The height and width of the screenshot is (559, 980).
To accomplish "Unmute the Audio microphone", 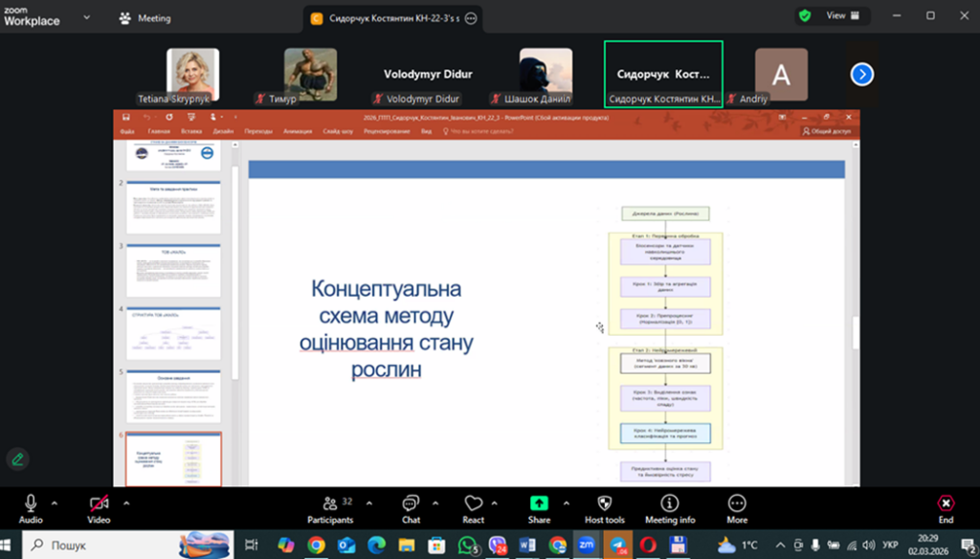I will pyautogui.click(x=31, y=506).
